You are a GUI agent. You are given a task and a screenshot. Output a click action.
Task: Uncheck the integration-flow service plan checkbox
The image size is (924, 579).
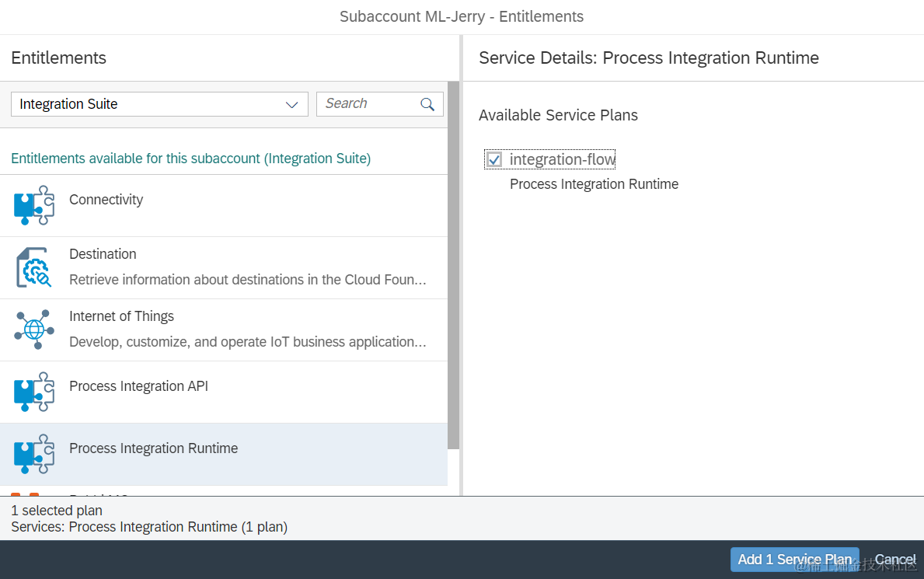click(493, 160)
